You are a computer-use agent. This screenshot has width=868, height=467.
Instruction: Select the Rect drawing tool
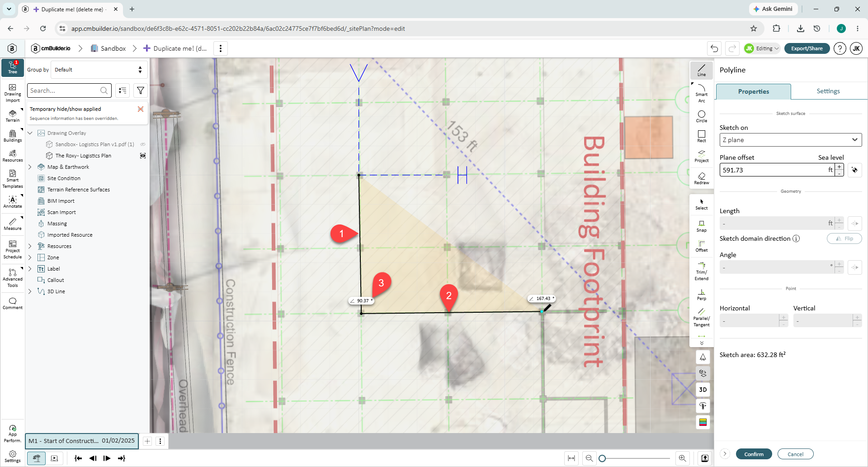coord(701,136)
